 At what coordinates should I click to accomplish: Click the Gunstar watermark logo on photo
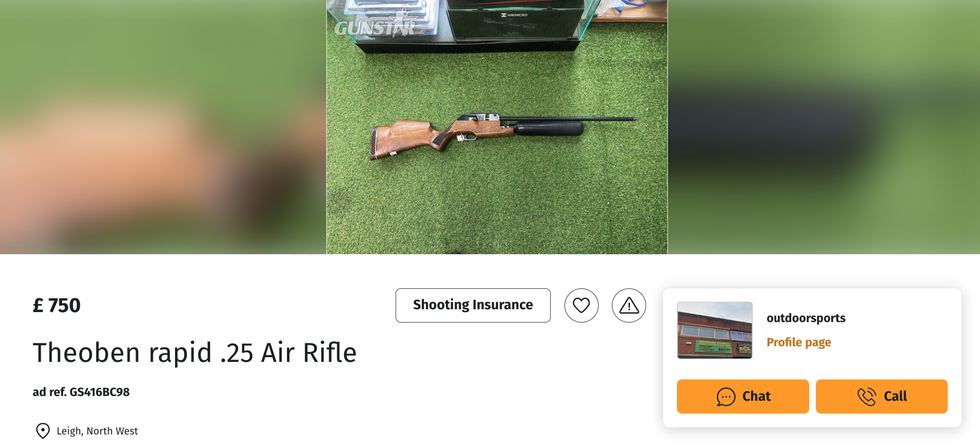pyautogui.click(x=375, y=26)
